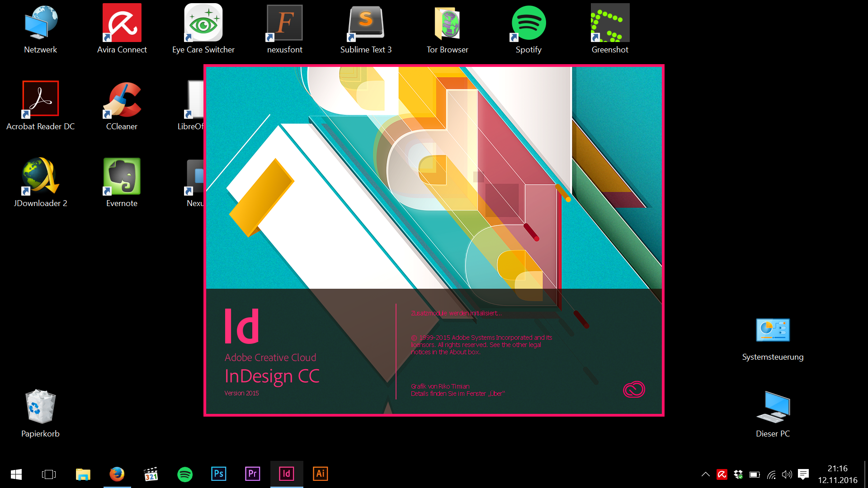Expand hidden system tray icons
868x488 pixels.
tap(705, 474)
